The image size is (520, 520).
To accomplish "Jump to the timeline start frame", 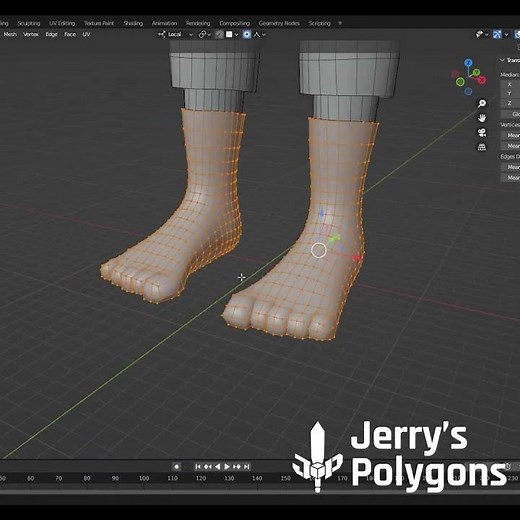I will [x=198, y=467].
